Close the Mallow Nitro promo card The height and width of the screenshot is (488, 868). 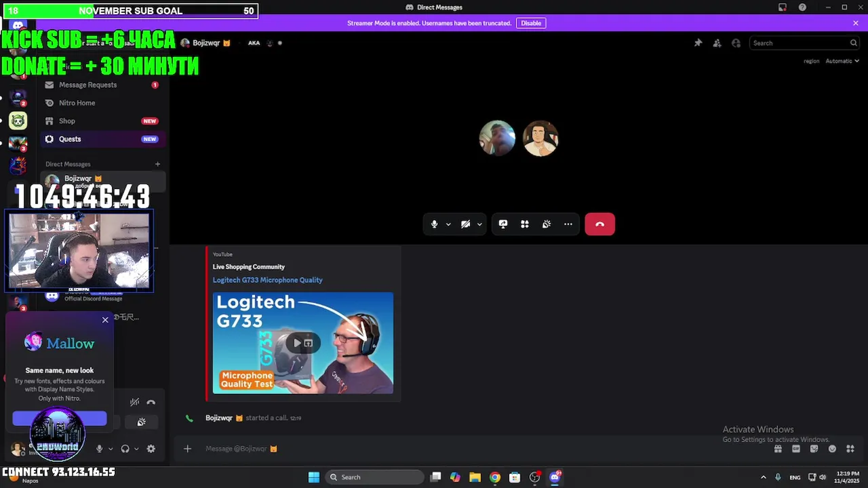point(105,319)
